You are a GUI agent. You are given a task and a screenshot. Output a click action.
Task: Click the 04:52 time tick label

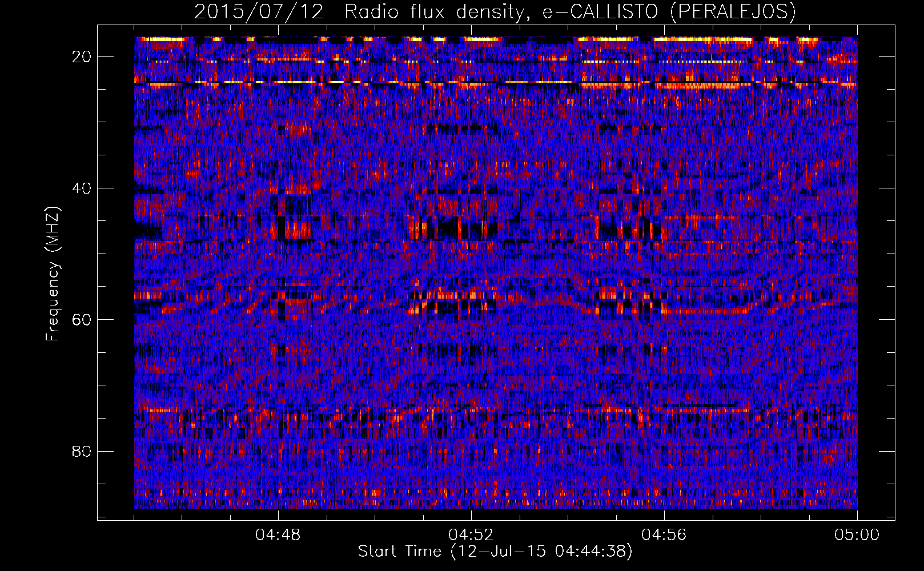(471, 535)
